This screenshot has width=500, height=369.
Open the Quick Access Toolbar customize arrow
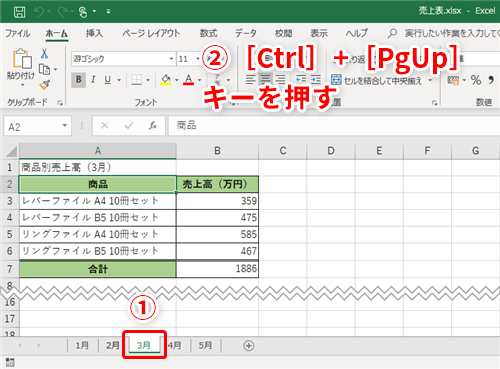tap(108, 12)
